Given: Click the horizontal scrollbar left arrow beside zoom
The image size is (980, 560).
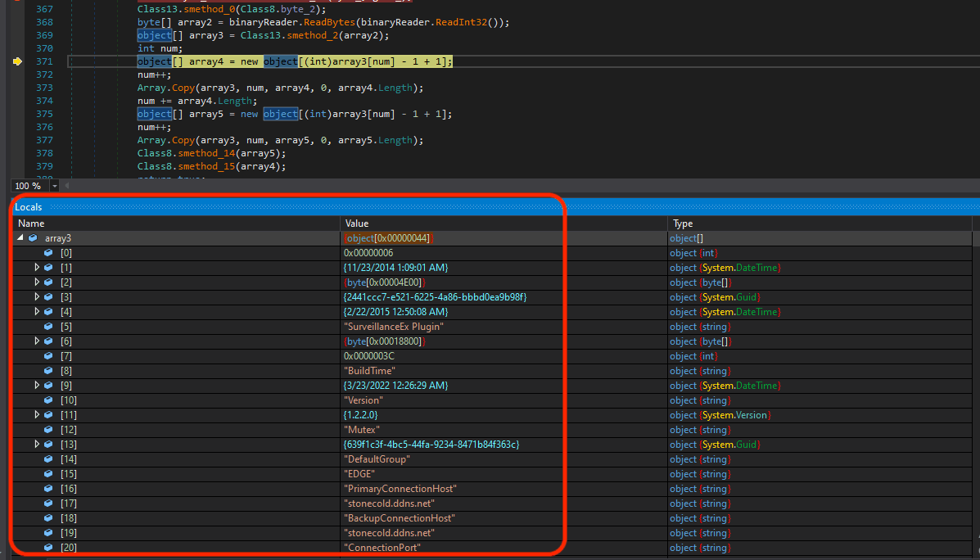Looking at the screenshot, I should (67, 186).
